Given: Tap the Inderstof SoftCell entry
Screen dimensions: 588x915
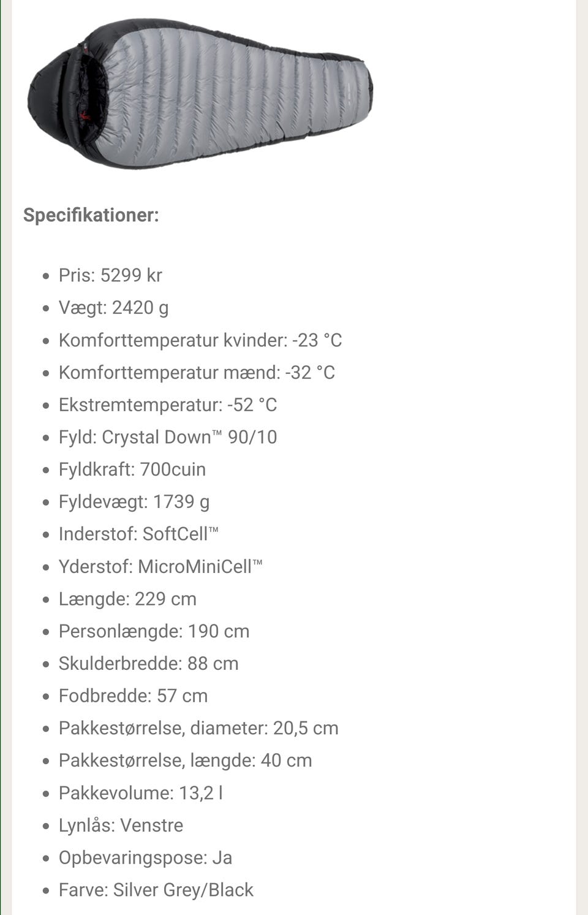Looking at the screenshot, I should click(138, 534).
